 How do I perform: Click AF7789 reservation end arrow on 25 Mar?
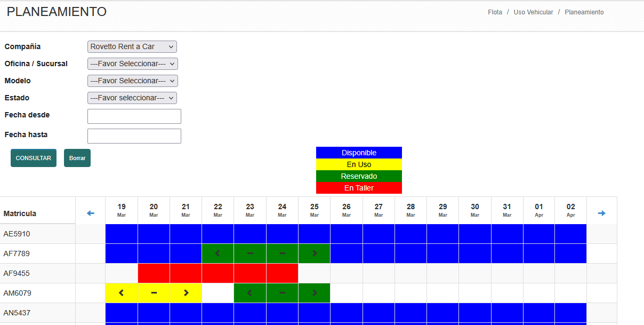point(315,253)
